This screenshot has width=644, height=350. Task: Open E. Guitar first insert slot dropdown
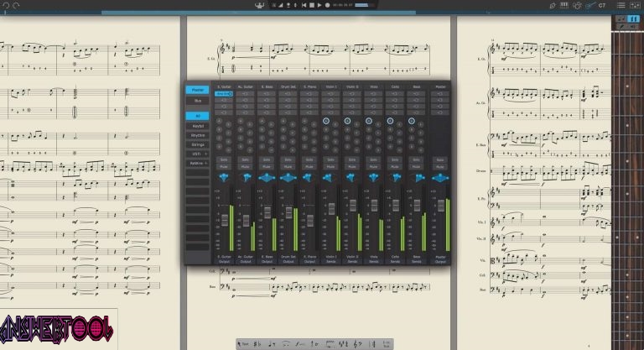(x=224, y=94)
